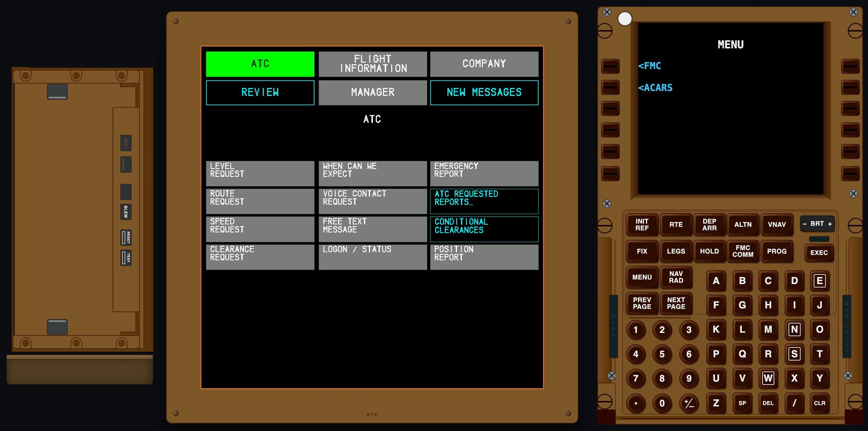Click the printer TEST switch
The image size is (868, 431).
(x=126, y=258)
